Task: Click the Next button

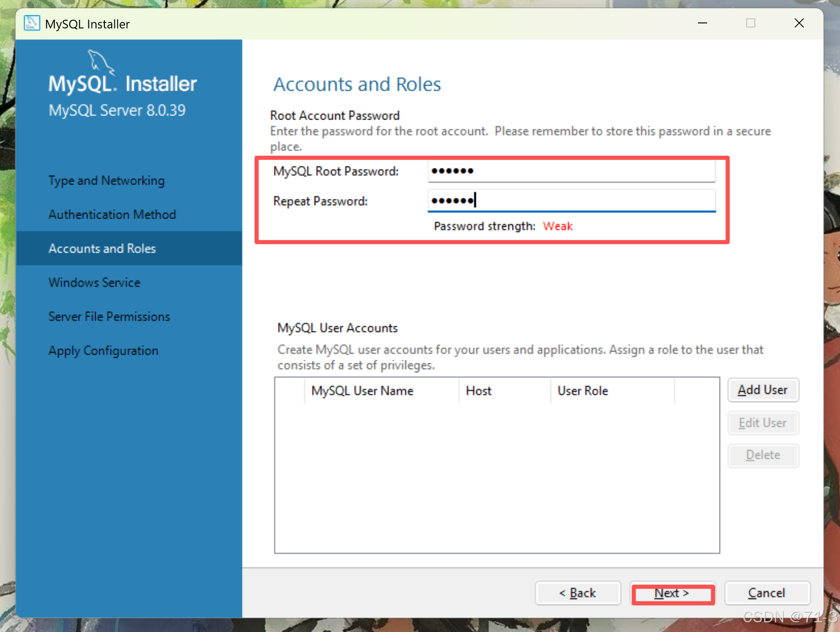Action: 672,594
